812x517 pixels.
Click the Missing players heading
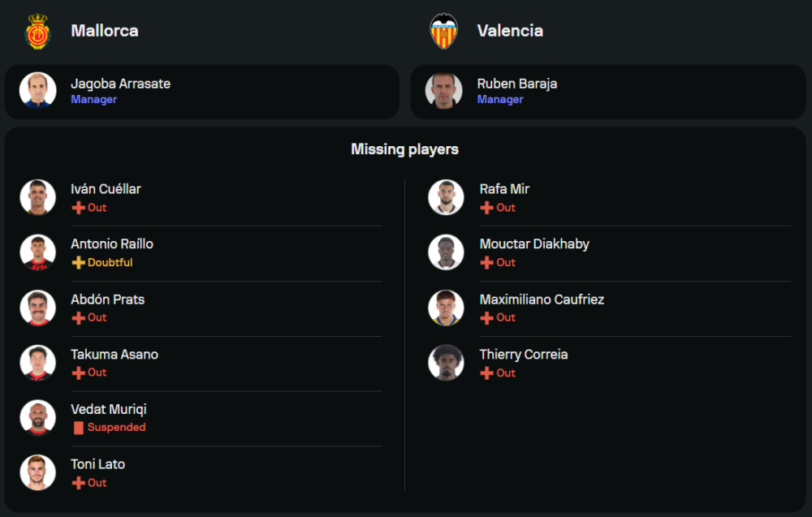404,149
